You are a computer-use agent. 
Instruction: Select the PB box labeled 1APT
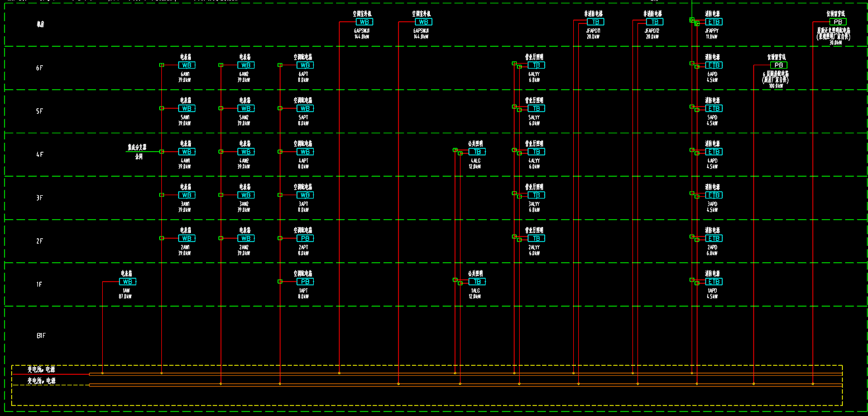305,282
